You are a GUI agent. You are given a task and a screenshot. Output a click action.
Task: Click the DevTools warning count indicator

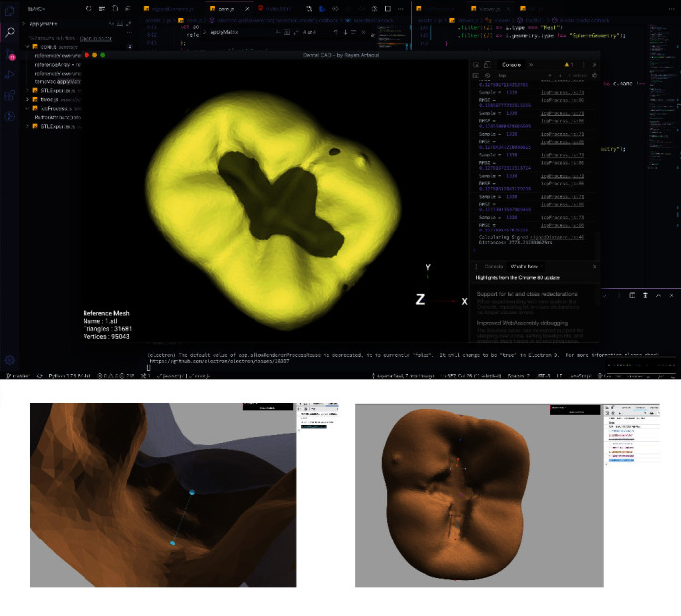click(x=568, y=65)
